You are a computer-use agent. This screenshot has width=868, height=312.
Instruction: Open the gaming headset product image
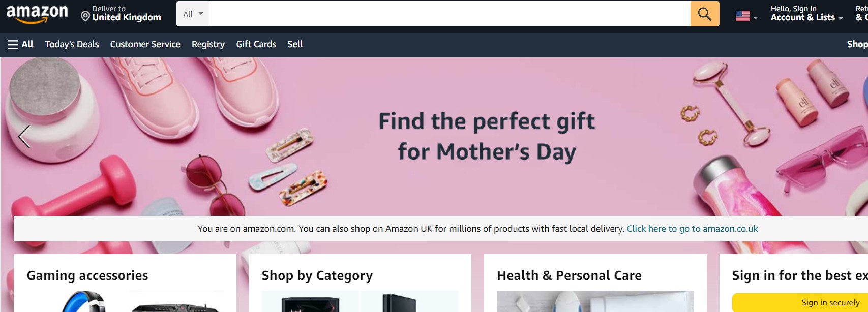(x=84, y=301)
